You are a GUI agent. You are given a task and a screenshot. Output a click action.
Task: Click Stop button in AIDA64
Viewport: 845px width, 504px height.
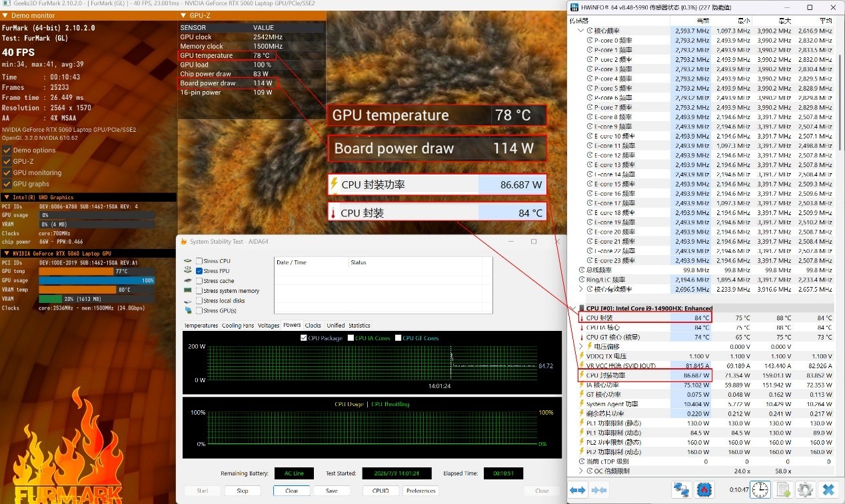(x=243, y=491)
